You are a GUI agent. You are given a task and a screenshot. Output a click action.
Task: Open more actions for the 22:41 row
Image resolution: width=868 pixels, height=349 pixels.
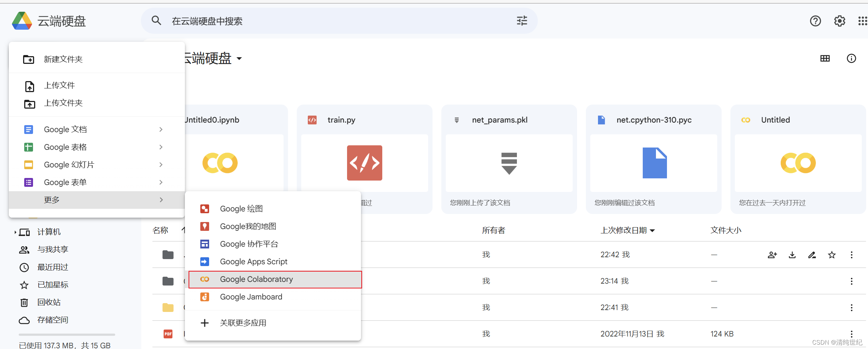point(851,308)
